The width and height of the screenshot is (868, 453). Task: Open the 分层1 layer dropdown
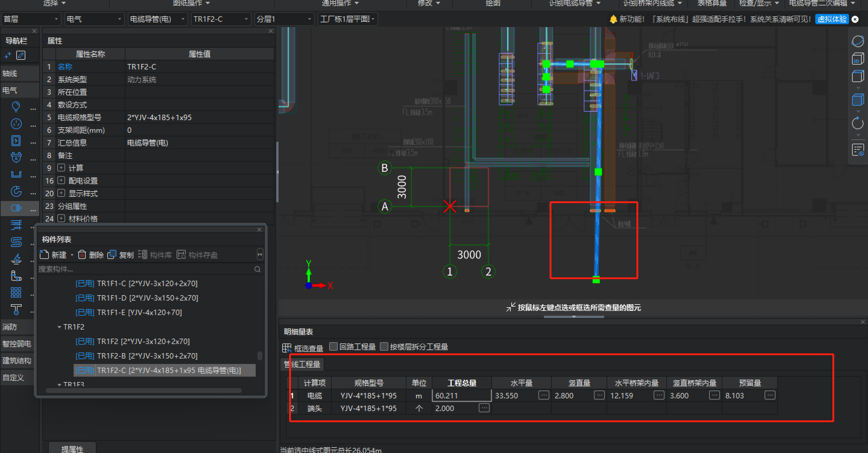pos(284,19)
